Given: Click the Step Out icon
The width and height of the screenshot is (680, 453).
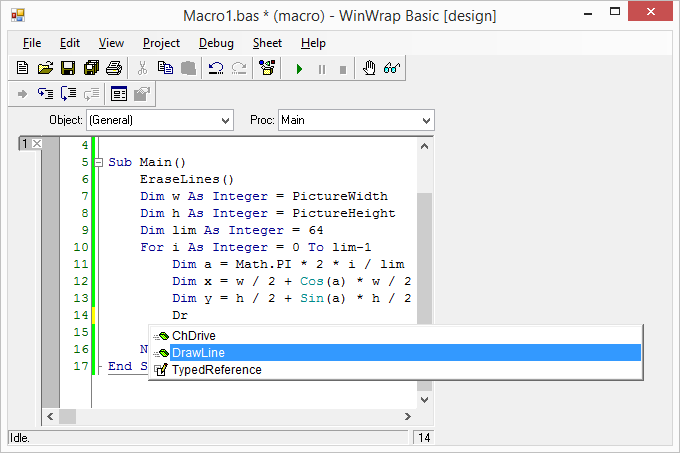Looking at the screenshot, I should [x=92, y=94].
